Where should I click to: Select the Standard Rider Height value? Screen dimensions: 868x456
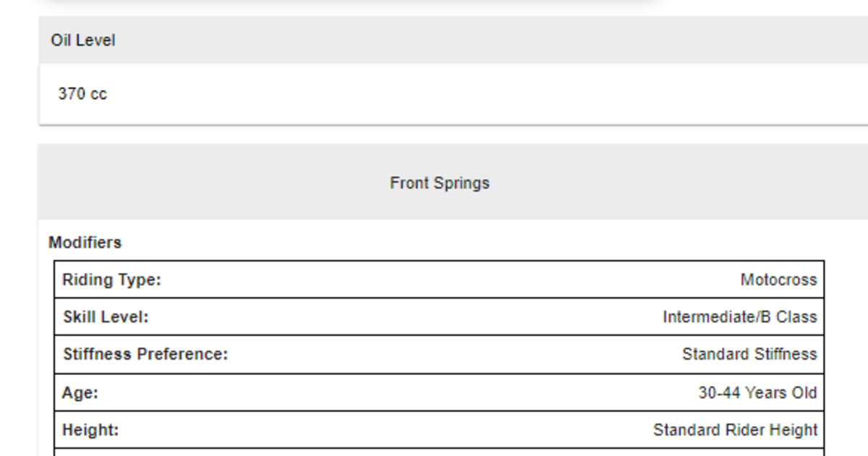[x=735, y=430]
